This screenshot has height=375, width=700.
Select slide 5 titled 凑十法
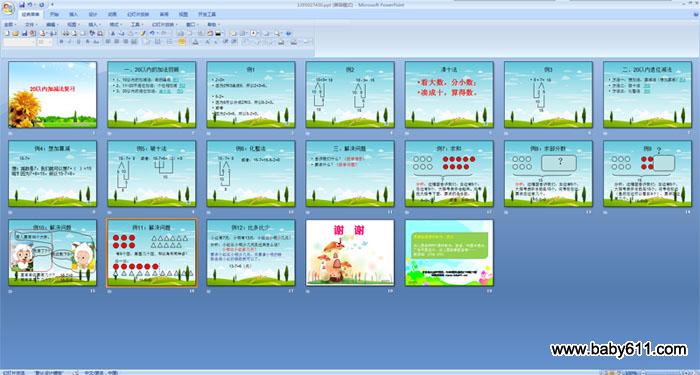coord(449,95)
